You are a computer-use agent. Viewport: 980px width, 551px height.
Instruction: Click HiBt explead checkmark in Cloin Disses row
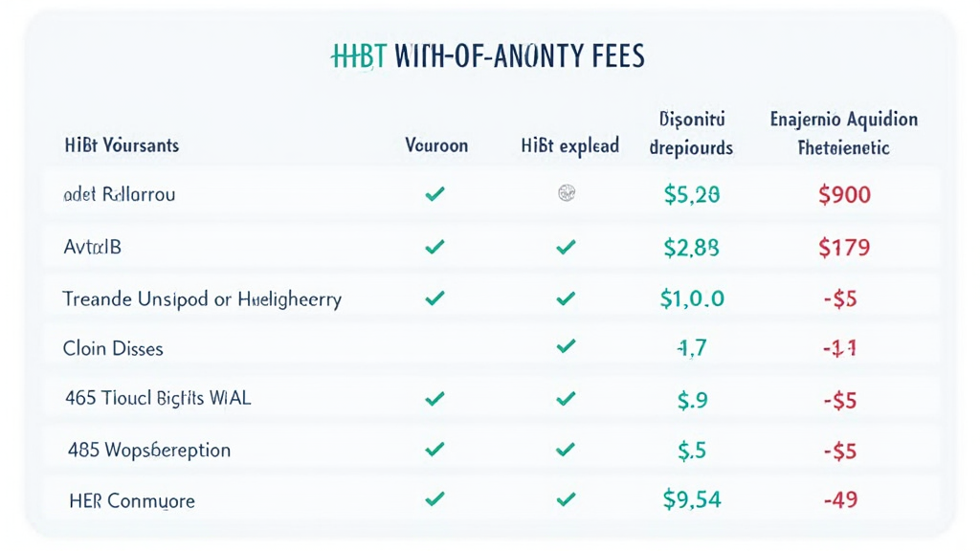[566, 348]
